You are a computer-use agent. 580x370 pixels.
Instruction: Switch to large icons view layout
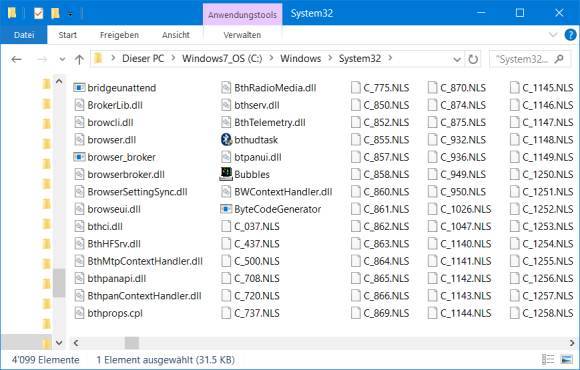(566, 359)
